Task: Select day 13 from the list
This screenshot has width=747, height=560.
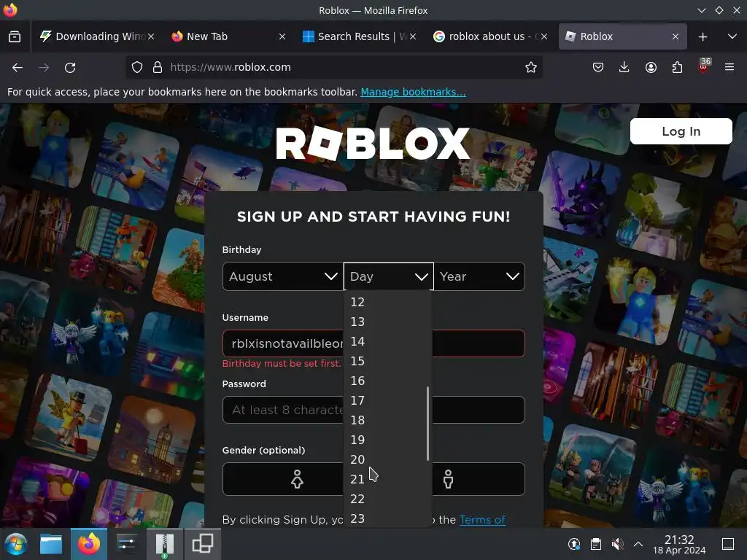Action: (x=387, y=322)
